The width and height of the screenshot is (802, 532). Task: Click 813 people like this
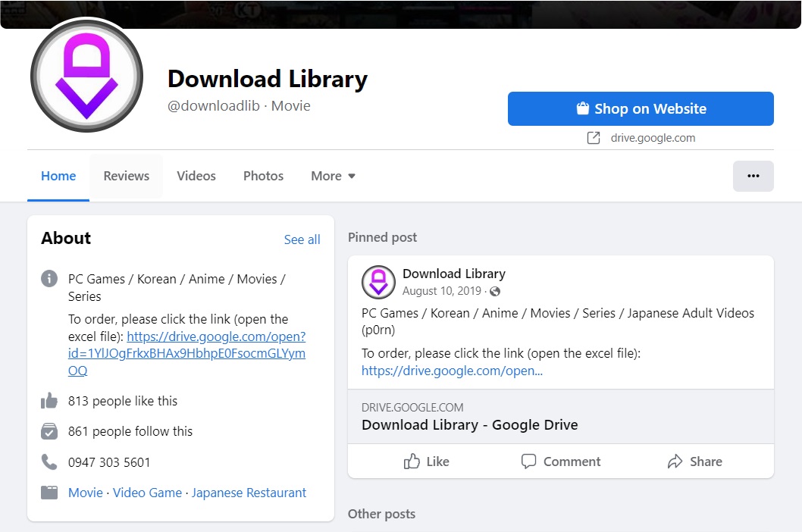[x=123, y=401]
